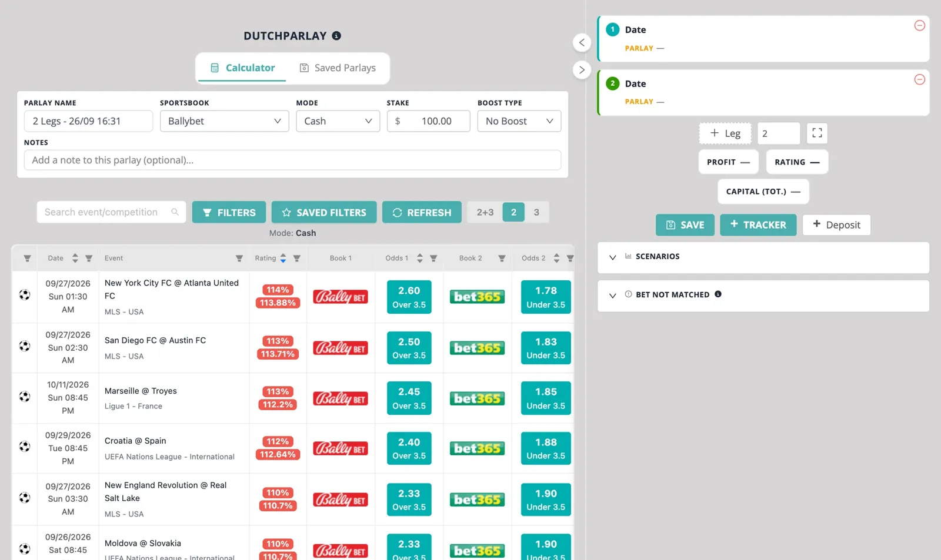Switch to the Saved Parlays tab
The width and height of the screenshot is (941, 560).
[338, 68]
